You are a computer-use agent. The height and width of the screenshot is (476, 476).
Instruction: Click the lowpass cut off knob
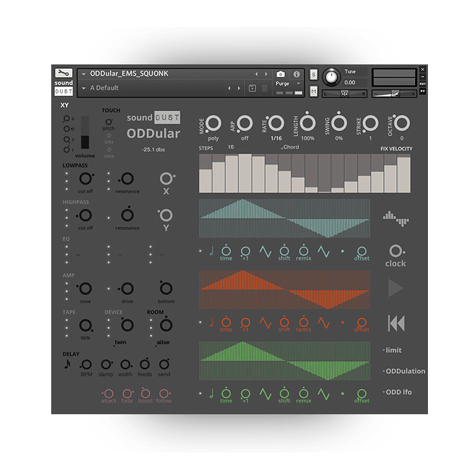coord(86,179)
